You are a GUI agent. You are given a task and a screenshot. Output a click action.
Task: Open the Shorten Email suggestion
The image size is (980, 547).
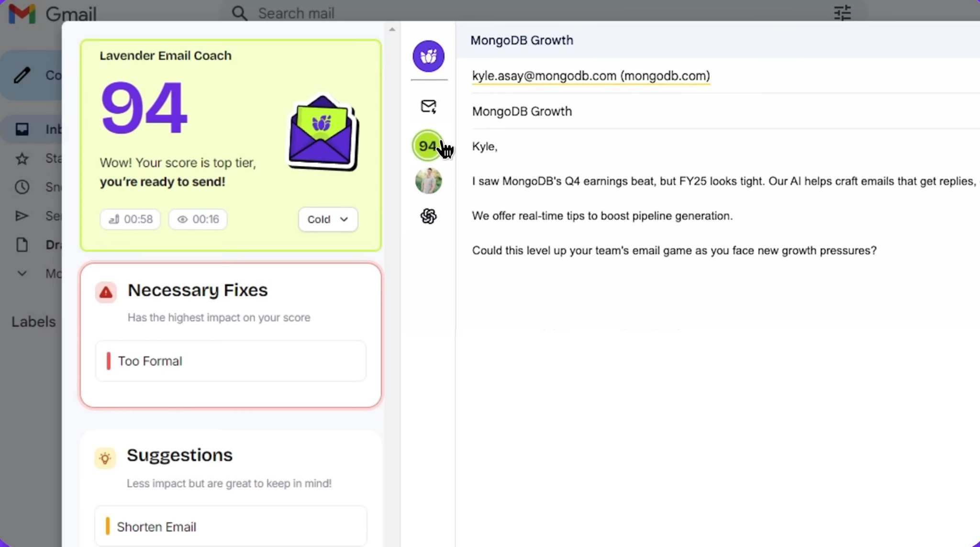point(231,526)
